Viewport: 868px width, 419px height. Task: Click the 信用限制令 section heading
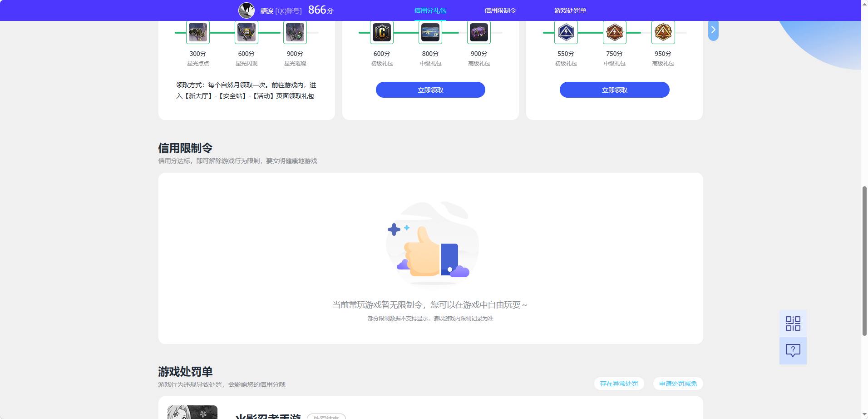(185, 148)
